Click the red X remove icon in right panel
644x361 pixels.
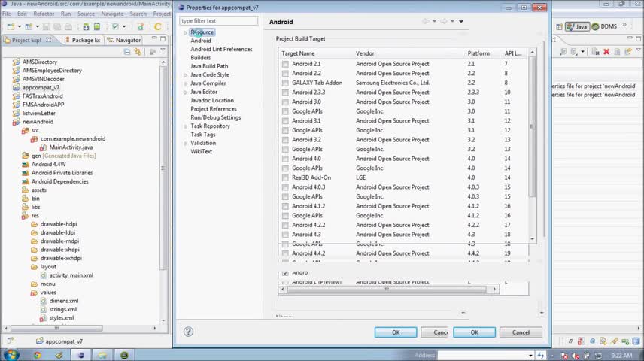[x=606, y=52]
